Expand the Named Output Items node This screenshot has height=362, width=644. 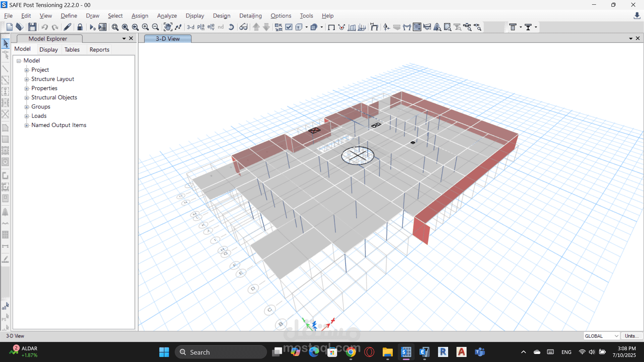pos(26,125)
